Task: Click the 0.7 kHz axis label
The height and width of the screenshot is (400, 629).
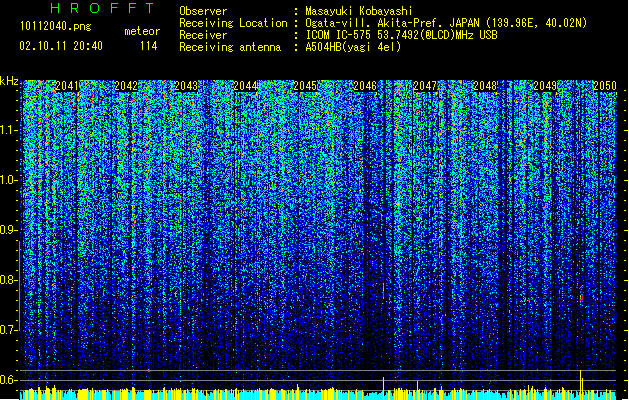Action: 8,330
